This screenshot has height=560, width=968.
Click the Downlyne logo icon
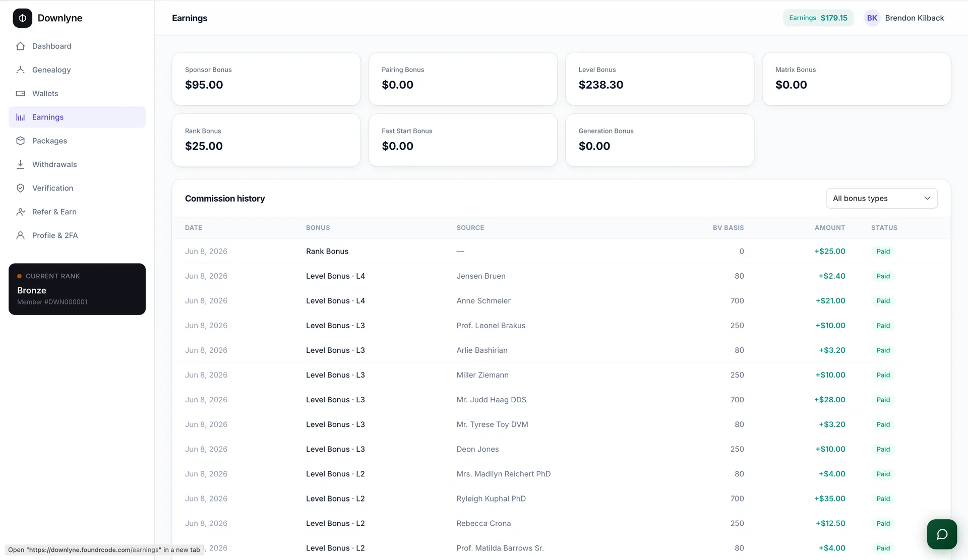point(22,18)
